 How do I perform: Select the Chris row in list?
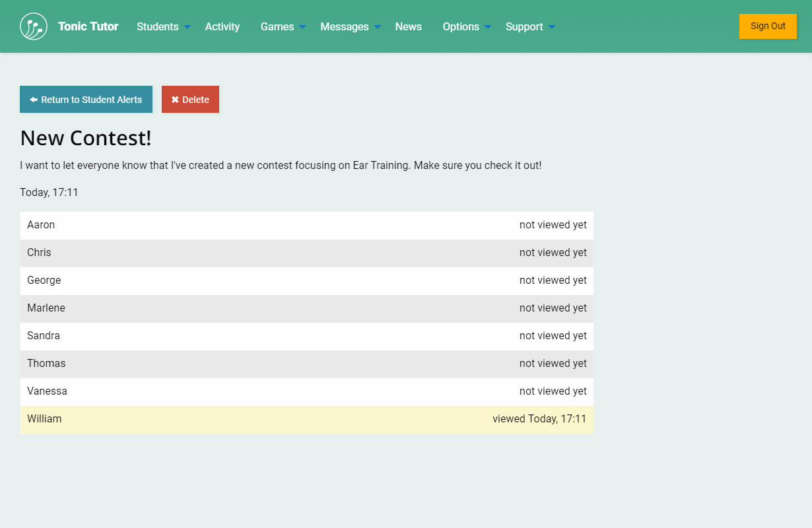click(x=306, y=253)
